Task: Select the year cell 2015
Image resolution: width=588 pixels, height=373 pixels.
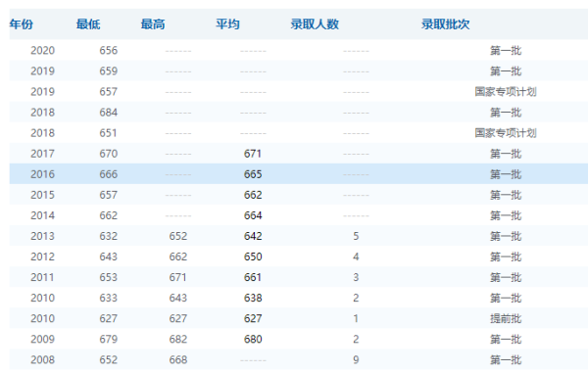Action: 42,195
